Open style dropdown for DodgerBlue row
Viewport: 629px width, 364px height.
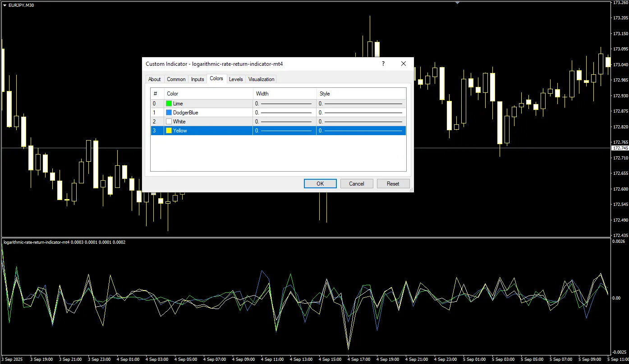click(x=361, y=113)
